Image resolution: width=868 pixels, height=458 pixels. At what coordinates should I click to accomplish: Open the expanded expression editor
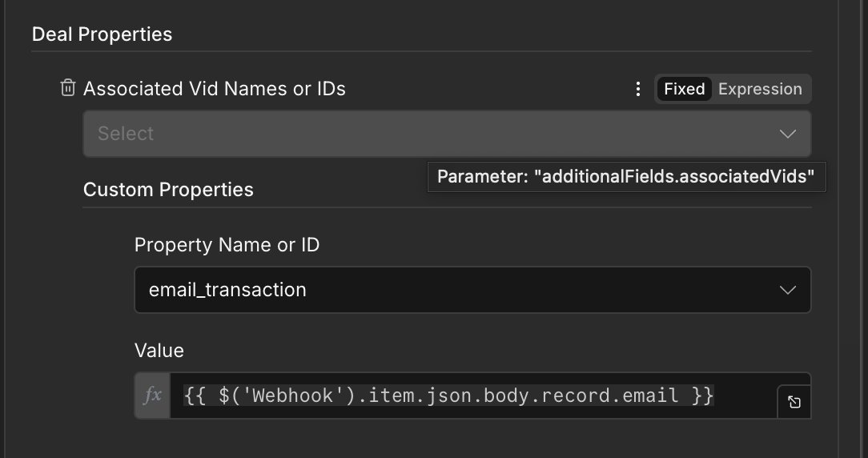pos(794,402)
